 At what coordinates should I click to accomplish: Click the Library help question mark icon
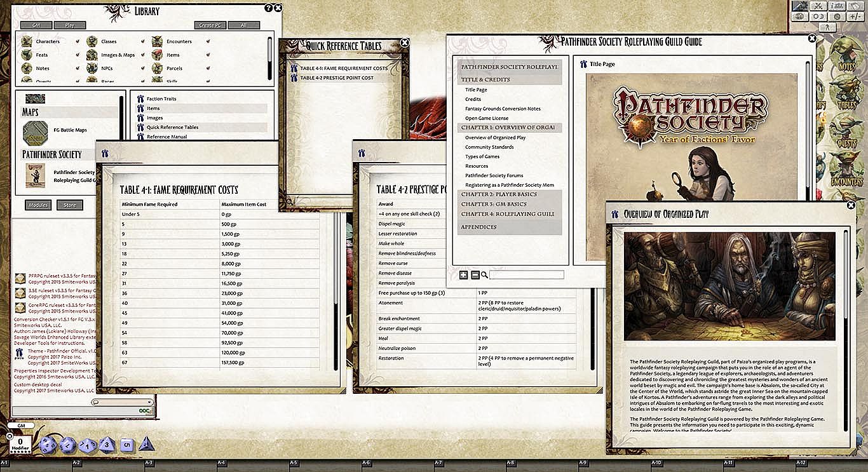coord(268,8)
